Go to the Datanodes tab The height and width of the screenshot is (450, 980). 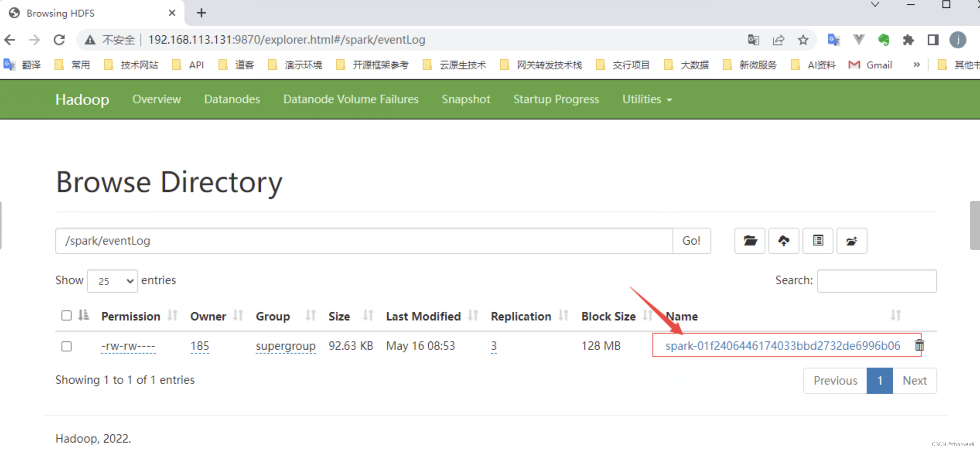point(232,99)
